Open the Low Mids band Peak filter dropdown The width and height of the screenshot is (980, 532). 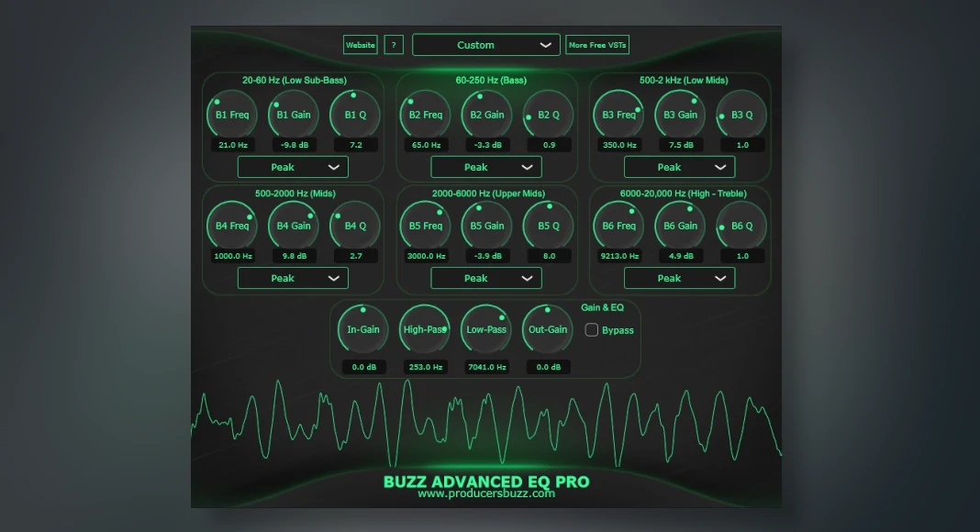point(679,167)
